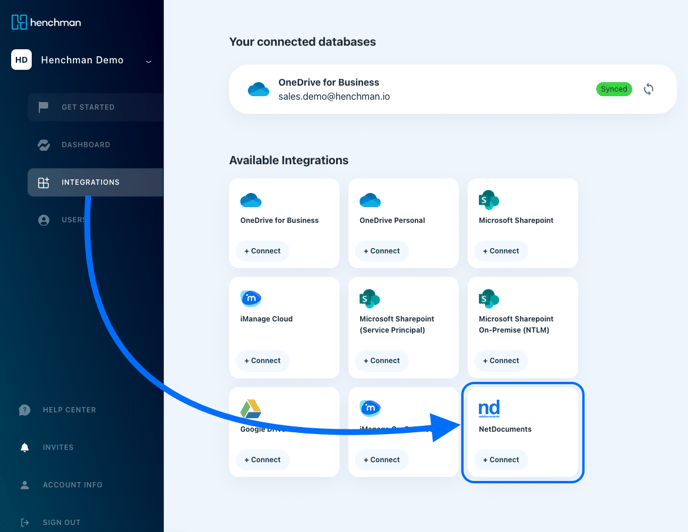The image size is (688, 532).
Task: Select Integrations in the sidebar
Action: 90,183
